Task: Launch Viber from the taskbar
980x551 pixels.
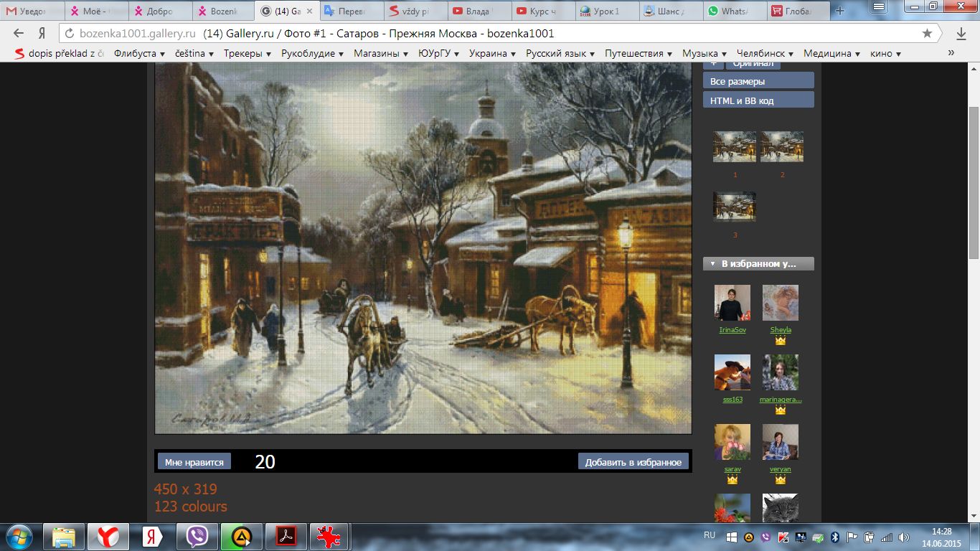Action: (197, 536)
